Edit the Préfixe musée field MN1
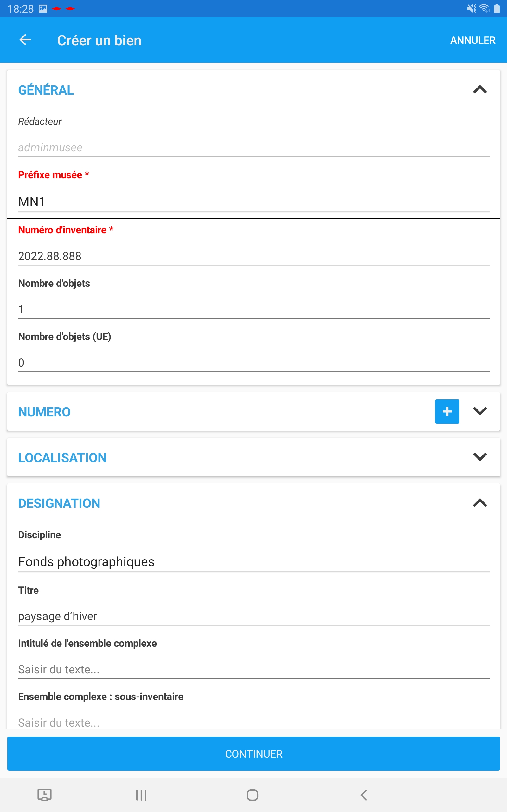Viewport: 507px width, 812px height. [x=253, y=202]
